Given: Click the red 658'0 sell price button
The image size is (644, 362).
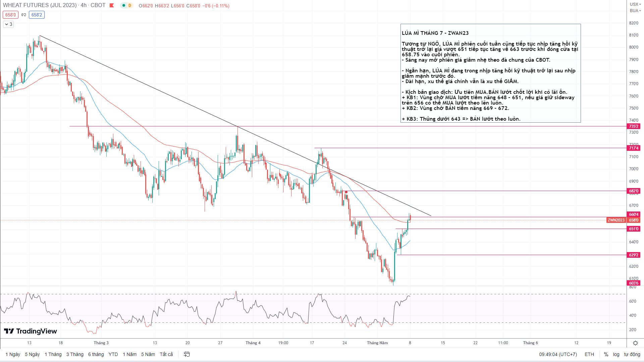Looking at the screenshot, I should click(10, 15).
